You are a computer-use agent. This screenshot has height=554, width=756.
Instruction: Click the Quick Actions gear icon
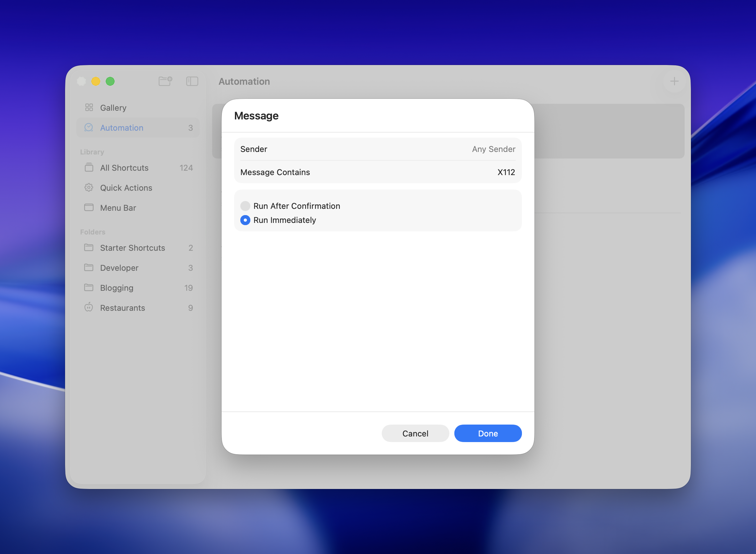pos(89,188)
